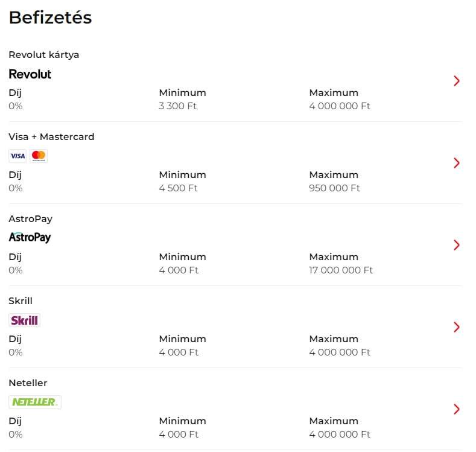Click the 950 000 Ft maximum value
Image resolution: width=476 pixels, height=452 pixels.
tap(335, 188)
